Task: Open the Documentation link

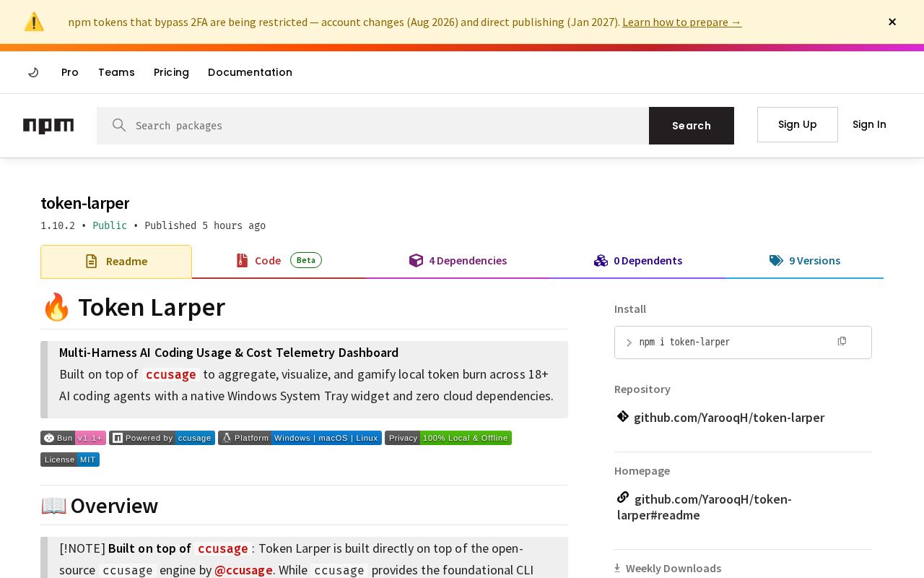Action: pyautogui.click(x=250, y=72)
